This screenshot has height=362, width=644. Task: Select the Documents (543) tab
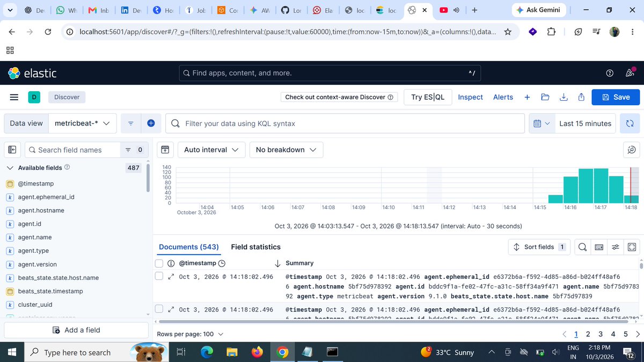[189, 247]
